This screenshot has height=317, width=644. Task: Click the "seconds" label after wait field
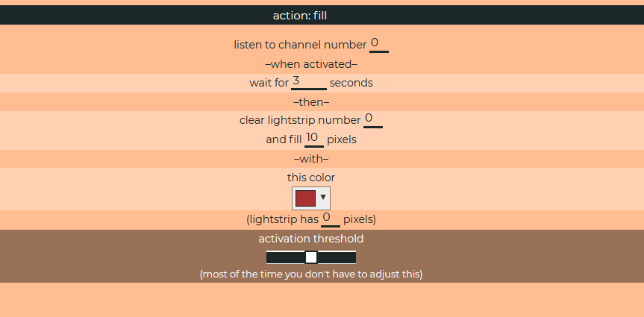pos(351,83)
